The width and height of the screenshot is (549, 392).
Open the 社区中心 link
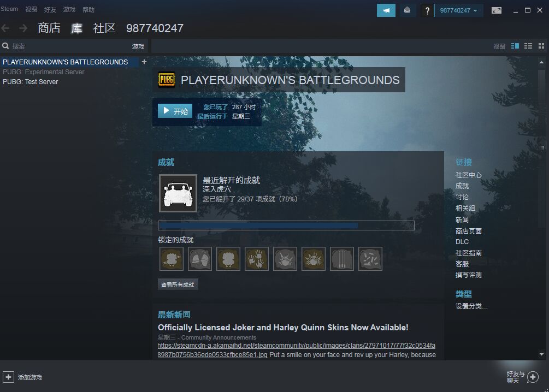click(x=469, y=175)
